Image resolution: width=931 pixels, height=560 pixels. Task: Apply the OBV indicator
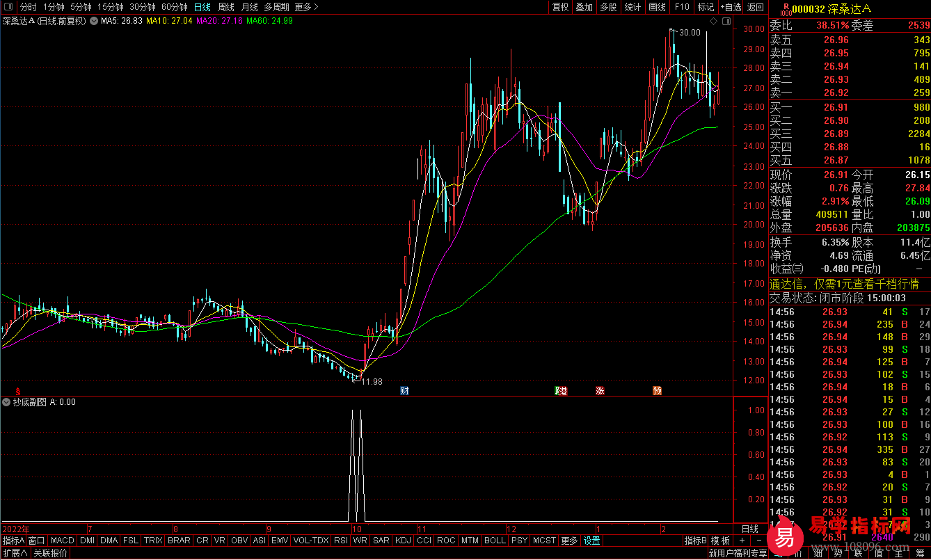(x=239, y=541)
